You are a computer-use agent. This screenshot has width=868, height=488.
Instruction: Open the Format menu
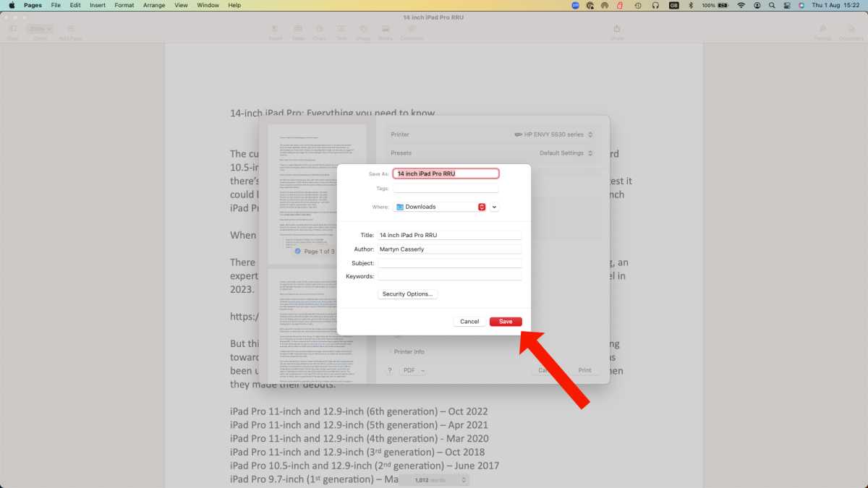tap(124, 5)
